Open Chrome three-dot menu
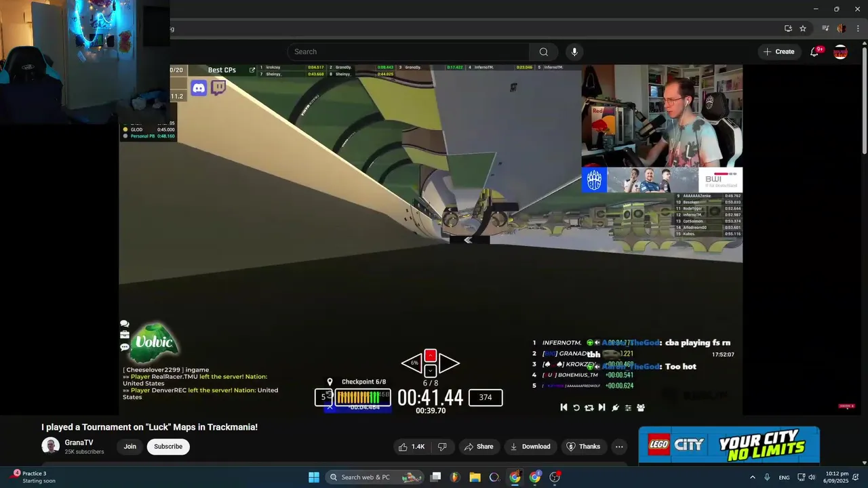The image size is (868, 488). [x=858, y=28]
